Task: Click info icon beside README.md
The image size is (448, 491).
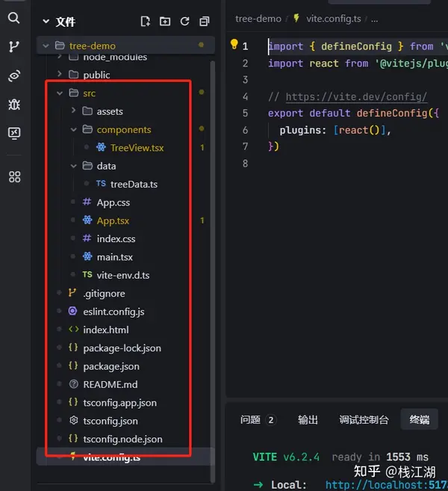Action: [x=73, y=384]
